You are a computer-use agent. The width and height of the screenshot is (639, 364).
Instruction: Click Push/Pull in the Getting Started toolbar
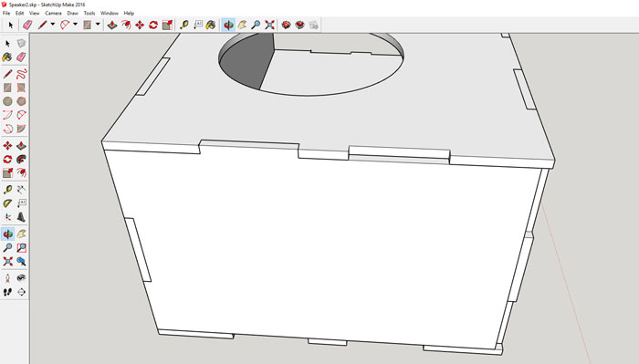click(x=112, y=25)
